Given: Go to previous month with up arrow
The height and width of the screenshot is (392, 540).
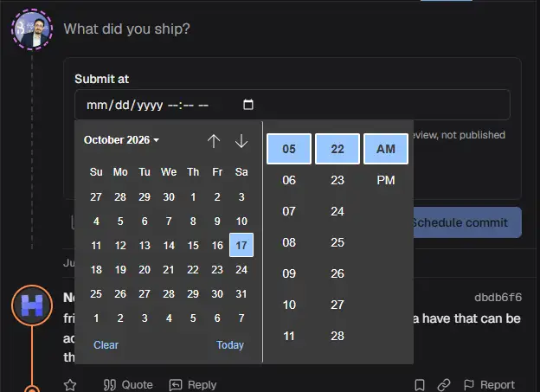Looking at the screenshot, I should [x=214, y=140].
